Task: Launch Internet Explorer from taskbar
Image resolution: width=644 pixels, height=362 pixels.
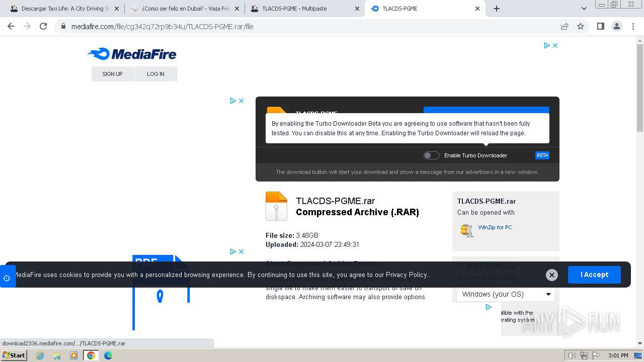Action: [40, 355]
